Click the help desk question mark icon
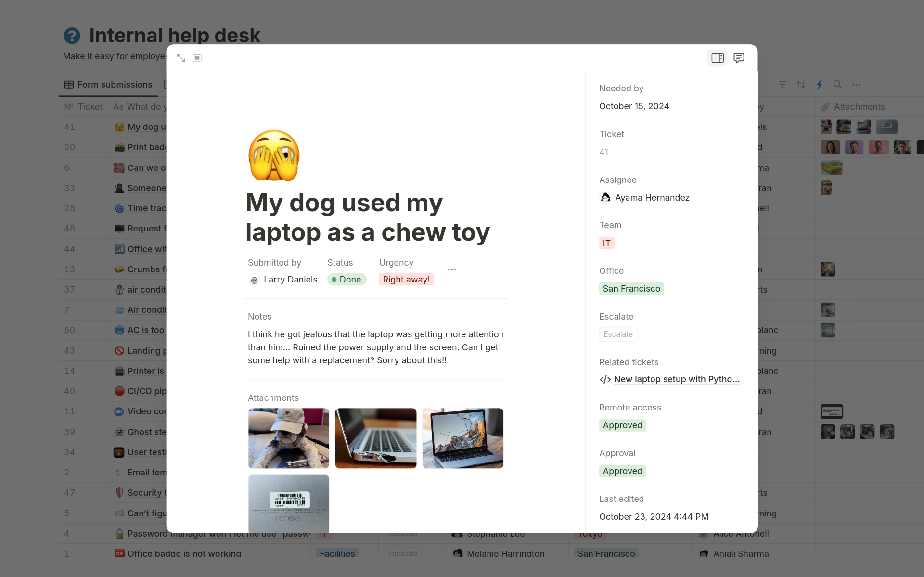924x577 pixels. 72,36
